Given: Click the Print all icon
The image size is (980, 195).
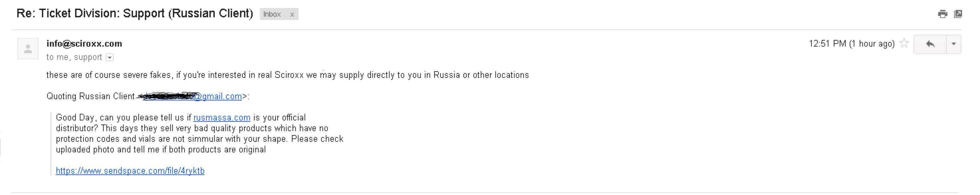Looking at the screenshot, I should click(942, 14).
